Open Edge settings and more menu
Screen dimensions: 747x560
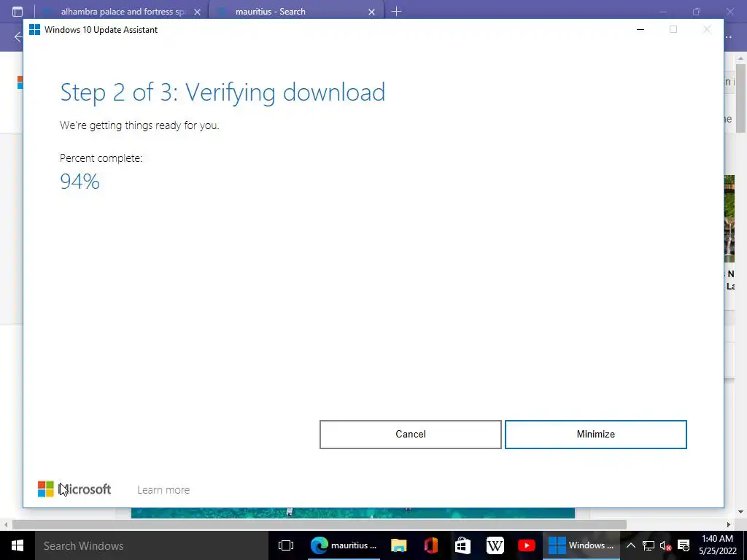(x=728, y=36)
